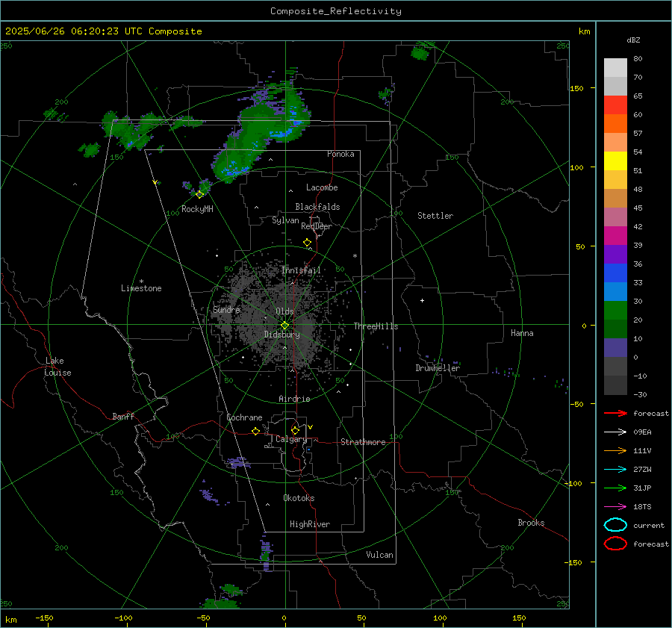Click the purple 39 dBZ legend swatch
Screen dimensions: 672x628
coord(615,255)
